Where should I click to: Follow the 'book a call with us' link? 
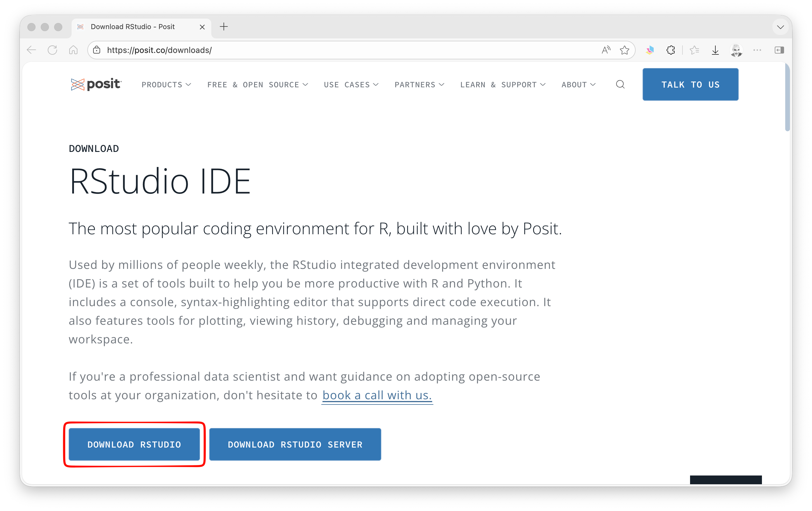[x=377, y=395]
